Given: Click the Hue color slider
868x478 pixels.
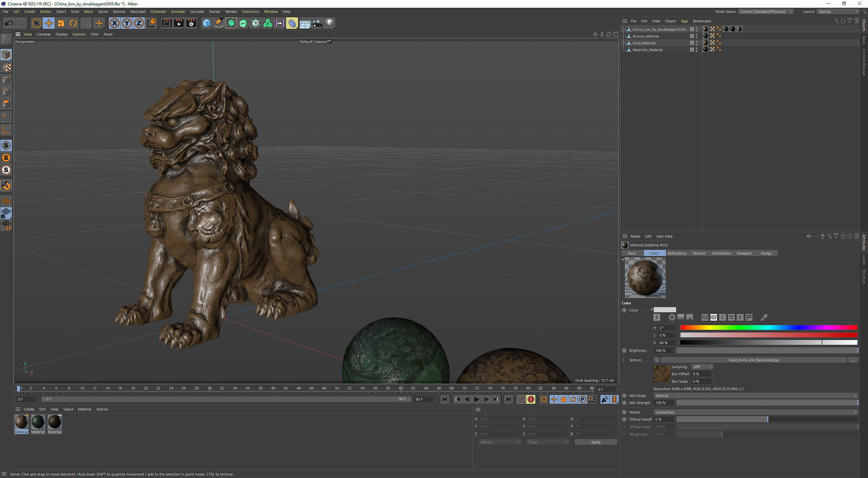Looking at the screenshot, I should coord(768,327).
